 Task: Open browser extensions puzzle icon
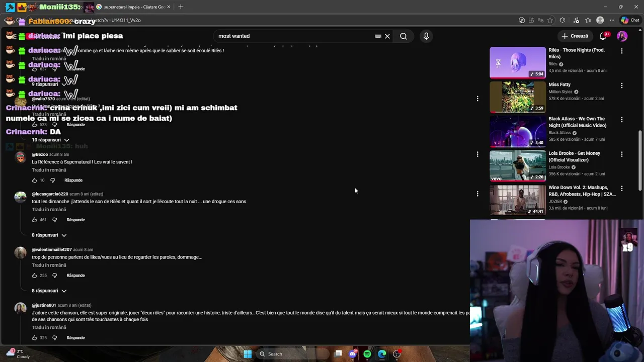562,20
